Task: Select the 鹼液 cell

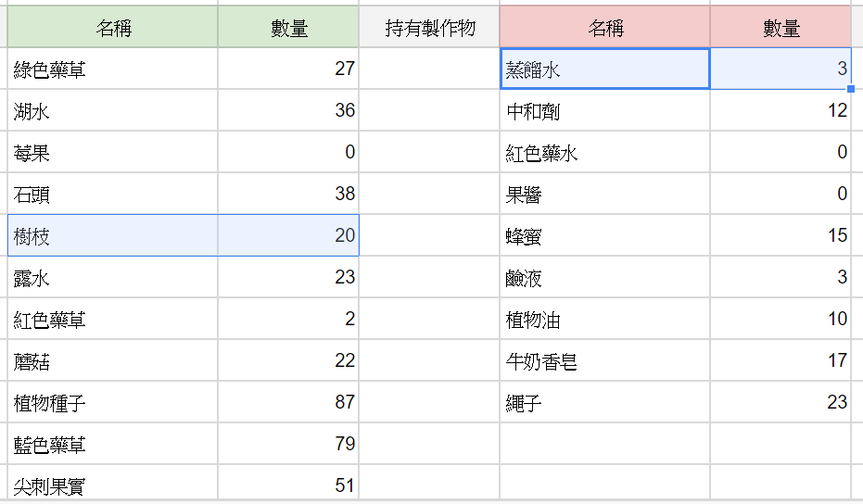Action: (x=605, y=277)
